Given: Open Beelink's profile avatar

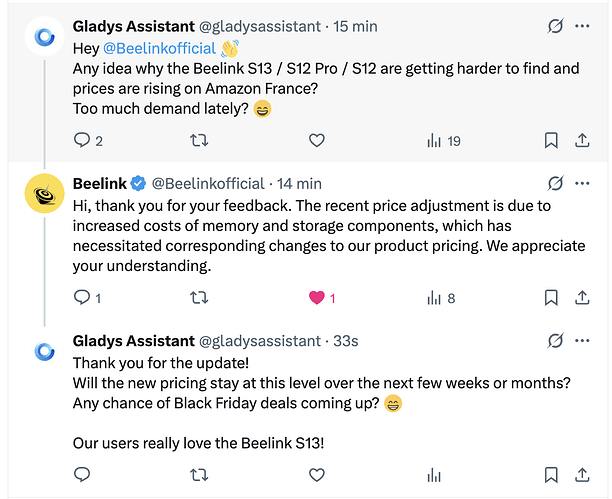Looking at the screenshot, I should [45, 194].
